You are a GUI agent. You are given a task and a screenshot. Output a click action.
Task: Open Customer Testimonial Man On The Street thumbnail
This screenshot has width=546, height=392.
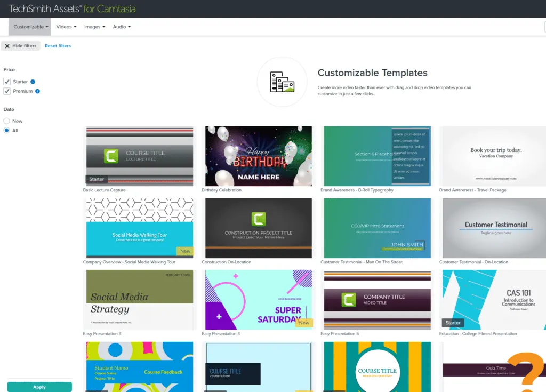[377, 228]
